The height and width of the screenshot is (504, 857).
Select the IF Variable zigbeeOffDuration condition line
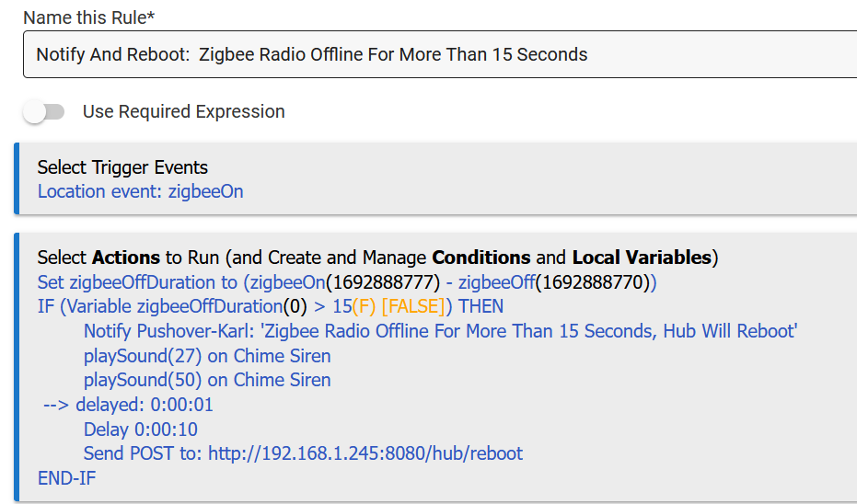coord(138,306)
